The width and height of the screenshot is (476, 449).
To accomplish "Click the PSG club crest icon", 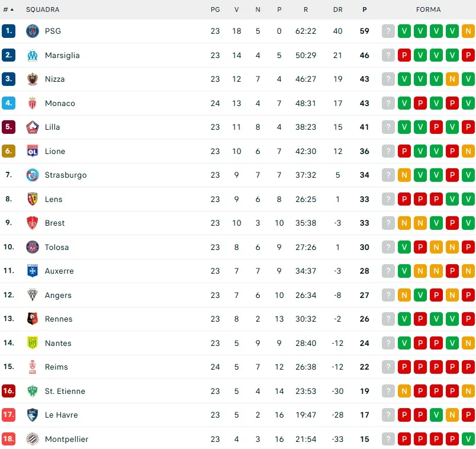I will (x=33, y=31).
